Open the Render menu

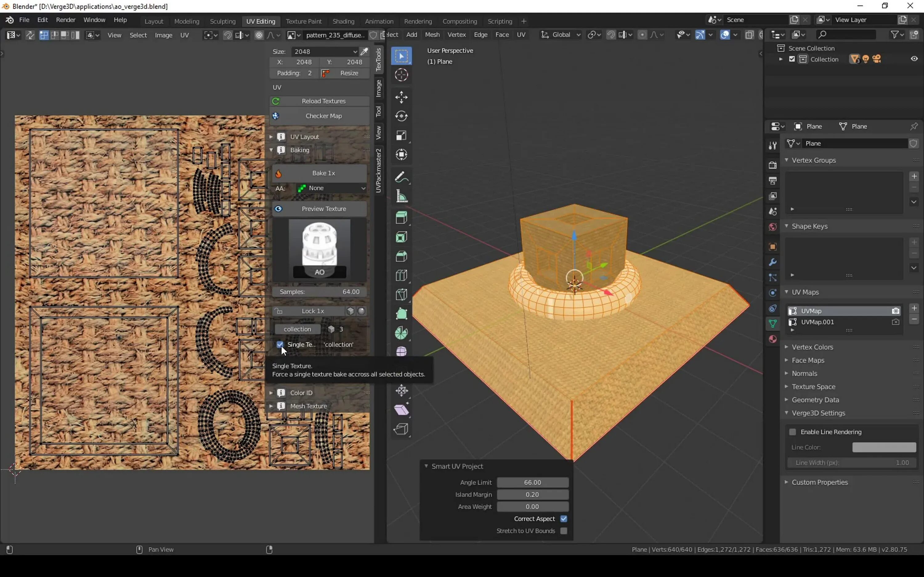(x=65, y=20)
